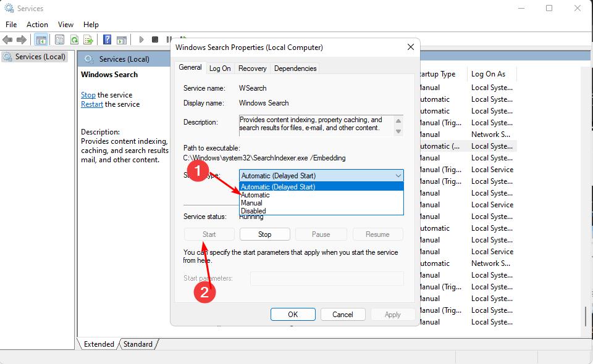The image size is (593, 364).
Task: Switch to the Extended view tab
Action: click(x=99, y=344)
